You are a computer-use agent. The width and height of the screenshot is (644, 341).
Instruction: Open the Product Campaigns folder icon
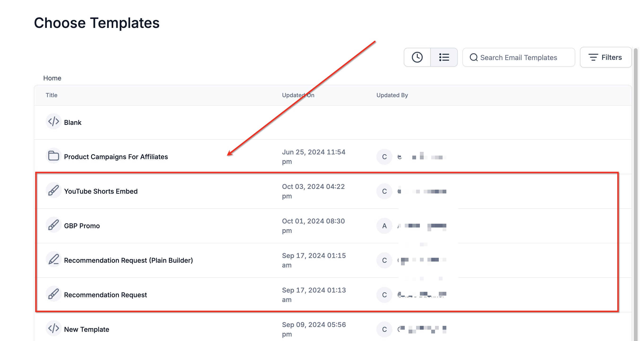[x=53, y=156]
